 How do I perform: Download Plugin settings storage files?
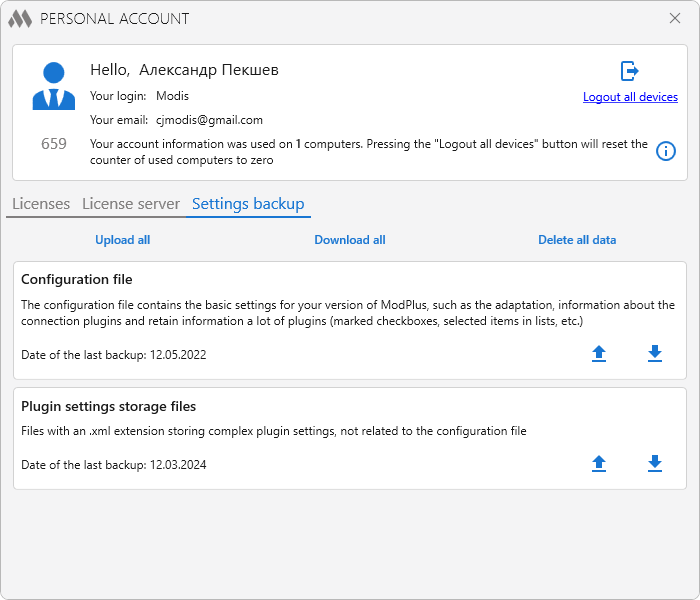click(x=655, y=464)
